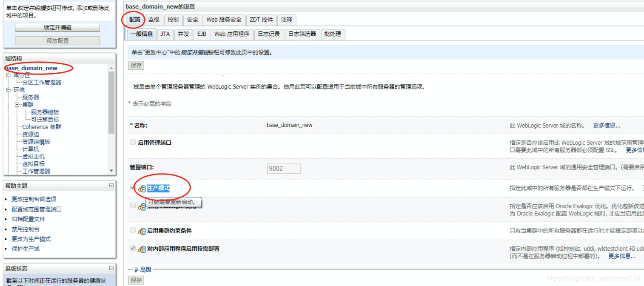Click the restart-required icon beside 启用集群约束条件
Viewport: 644px width, 286px height.
pos(142,231)
